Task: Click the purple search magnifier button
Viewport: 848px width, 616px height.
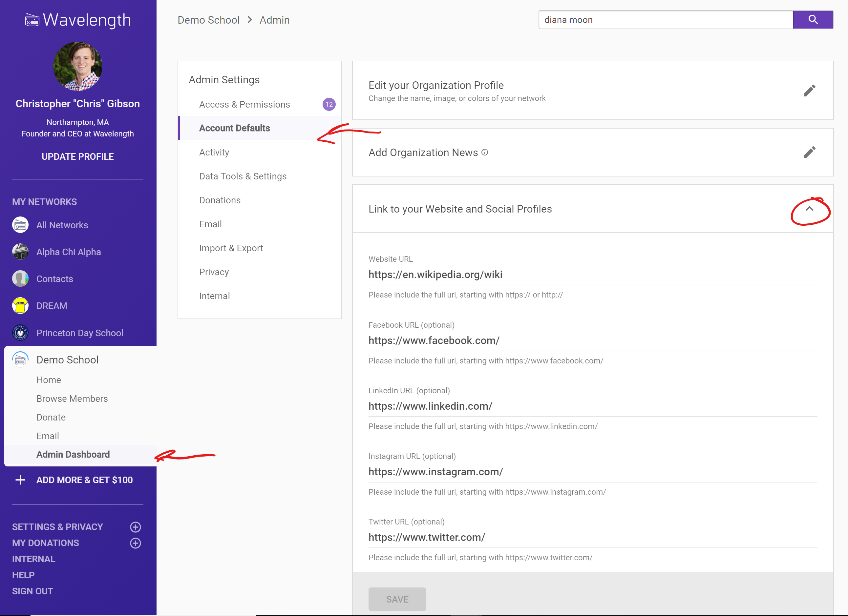Action: (x=813, y=20)
